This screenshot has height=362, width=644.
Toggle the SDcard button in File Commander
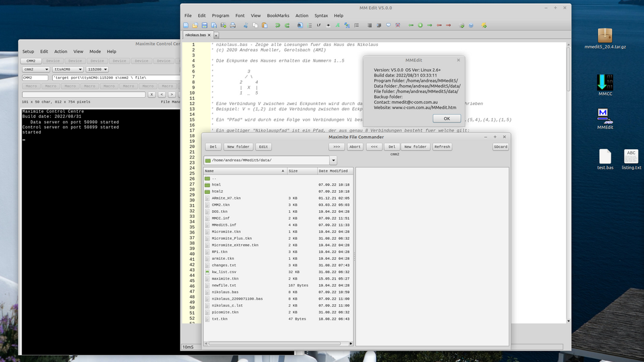point(501,147)
